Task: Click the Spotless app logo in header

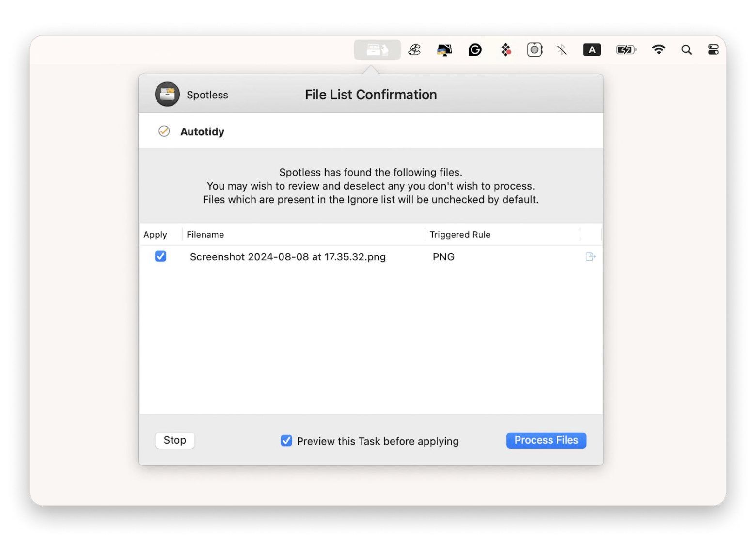Action: click(167, 94)
